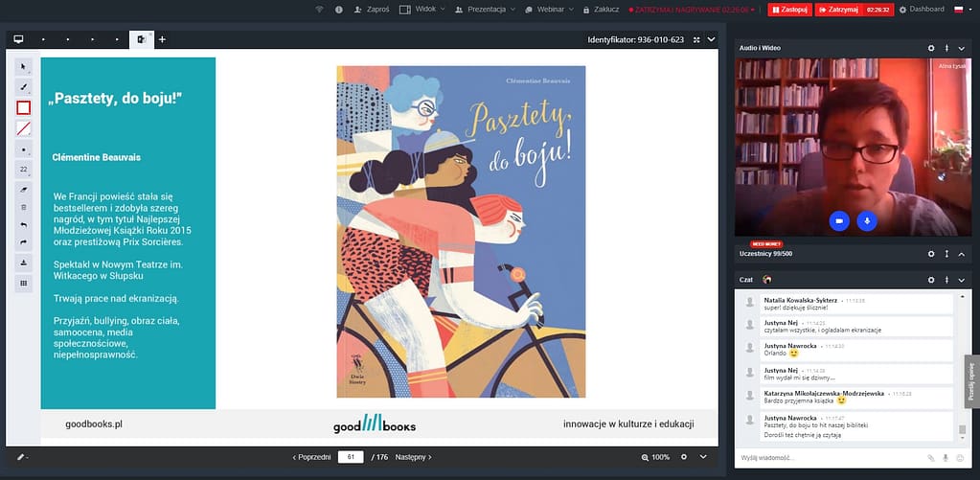
Task: Click the chat attachment paperclip icon
Action: (931, 458)
